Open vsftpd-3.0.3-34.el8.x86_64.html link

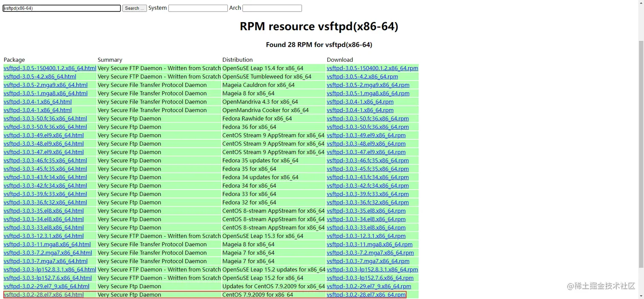[x=44, y=219]
